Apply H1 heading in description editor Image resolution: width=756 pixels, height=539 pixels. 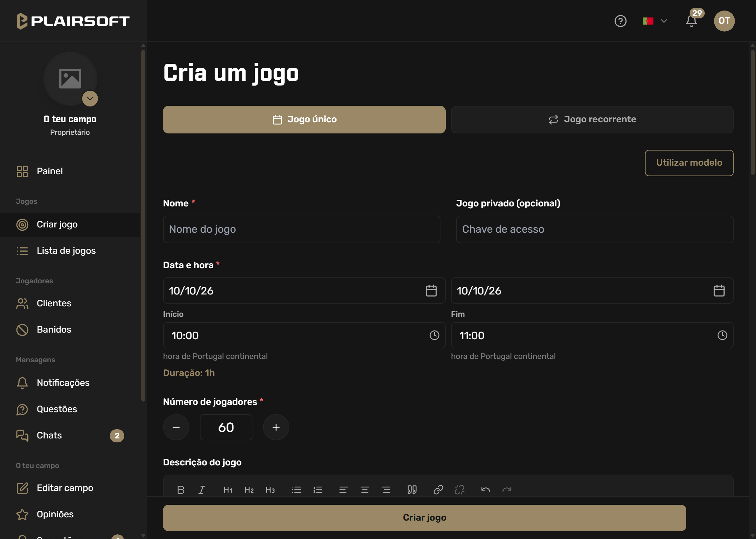click(228, 490)
